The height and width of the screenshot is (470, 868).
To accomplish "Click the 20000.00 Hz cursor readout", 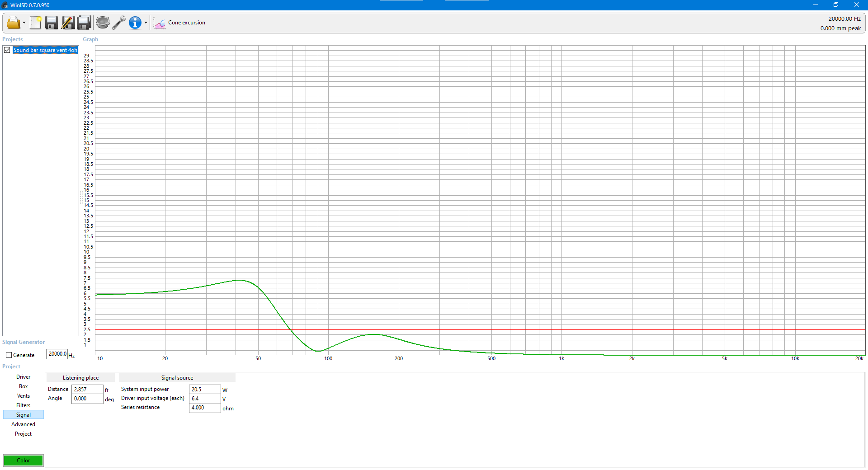I will (x=844, y=19).
